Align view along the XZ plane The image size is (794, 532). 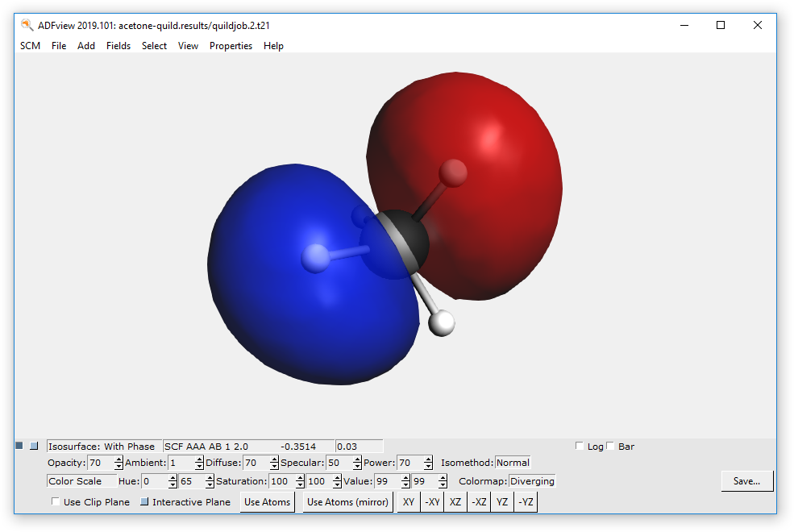[455, 502]
